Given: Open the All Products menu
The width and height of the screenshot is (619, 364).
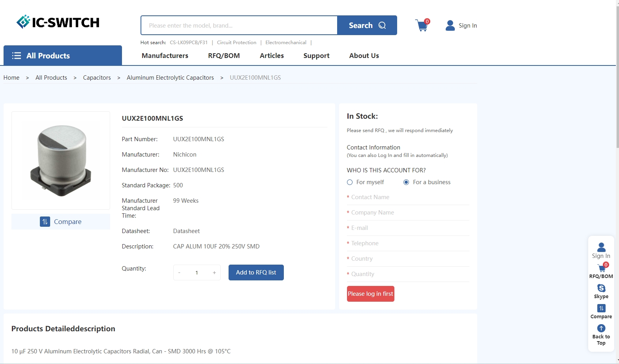Looking at the screenshot, I should [x=63, y=55].
